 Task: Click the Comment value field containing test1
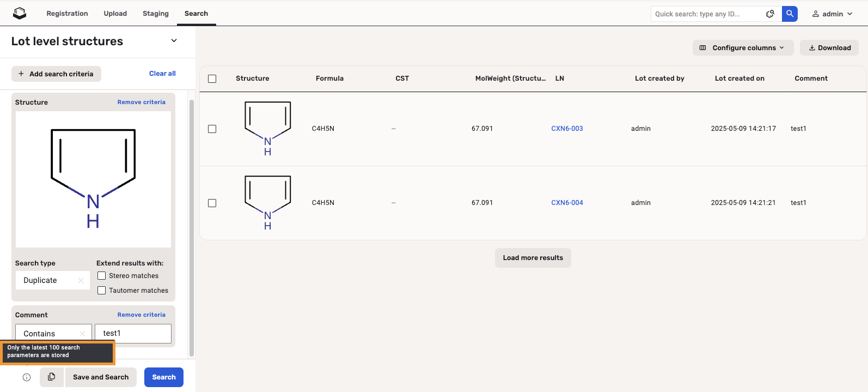pyautogui.click(x=133, y=334)
